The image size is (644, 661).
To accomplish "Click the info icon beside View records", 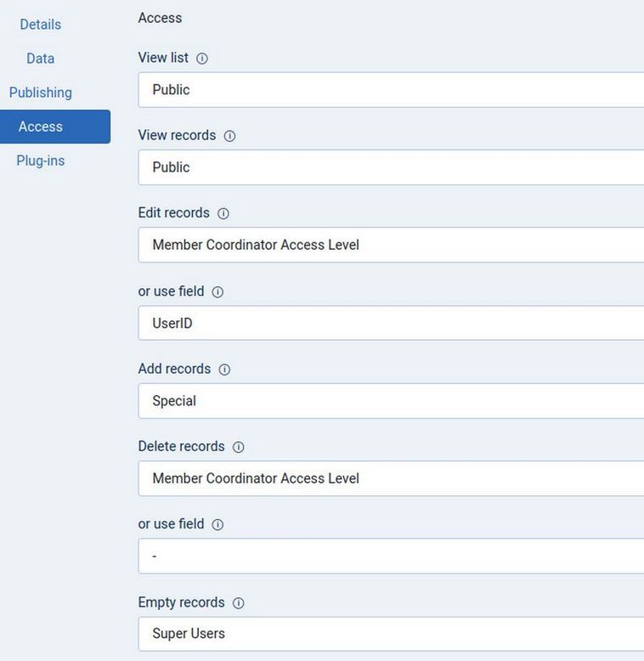I will 229,136.
